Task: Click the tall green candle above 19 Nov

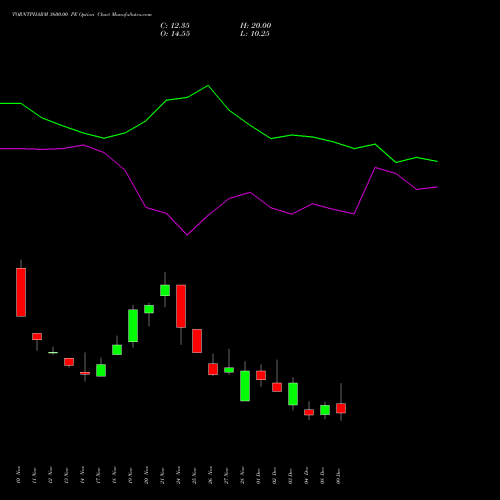Action: (x=133, y=326)
